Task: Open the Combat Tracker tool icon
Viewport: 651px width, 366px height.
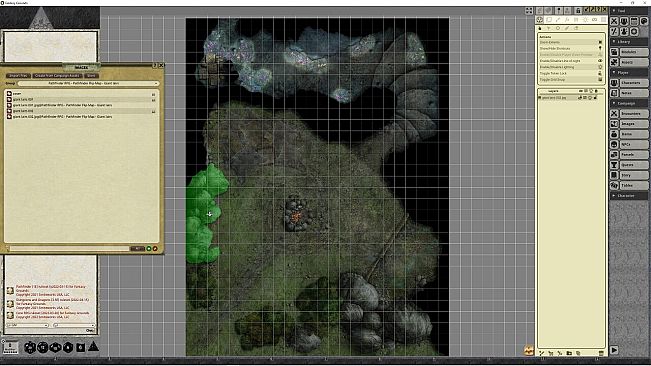Action: coord(614,21)
